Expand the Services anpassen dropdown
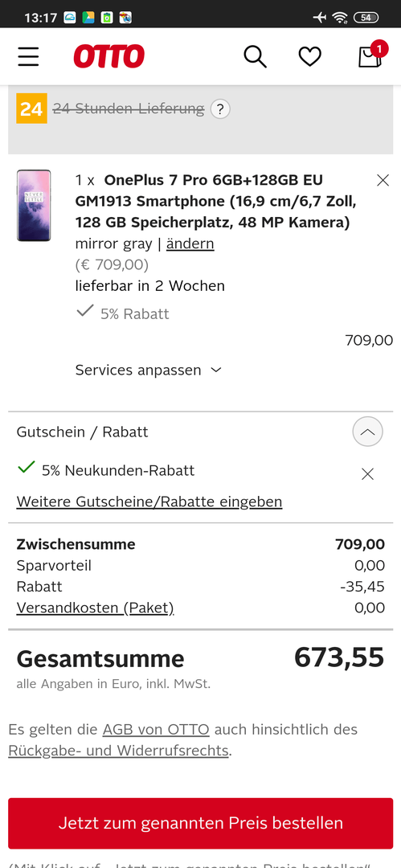The height and width of the screenshot is (868, 401). click(x=149, y=370)
